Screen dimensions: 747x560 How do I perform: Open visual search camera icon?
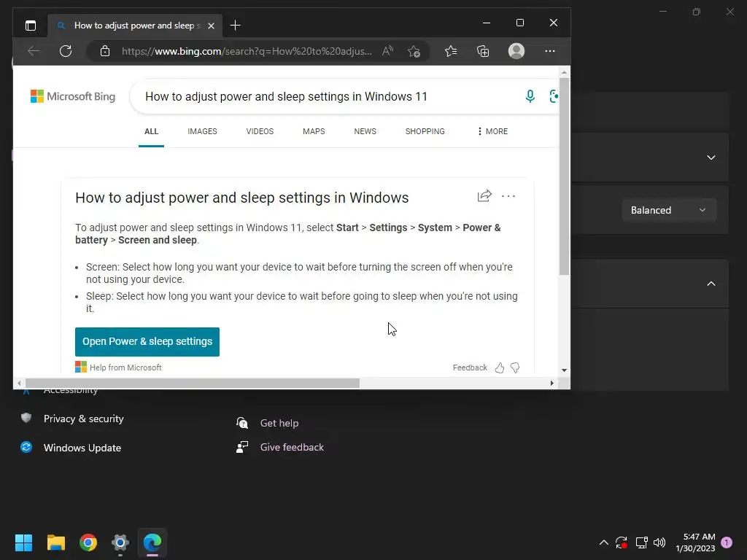coord(554,96)
